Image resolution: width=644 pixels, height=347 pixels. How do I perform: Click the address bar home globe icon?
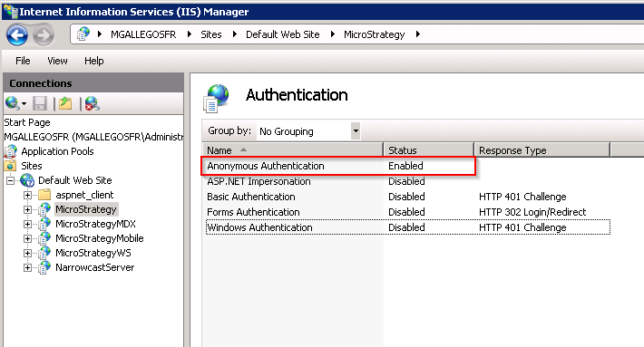point(83,34)
